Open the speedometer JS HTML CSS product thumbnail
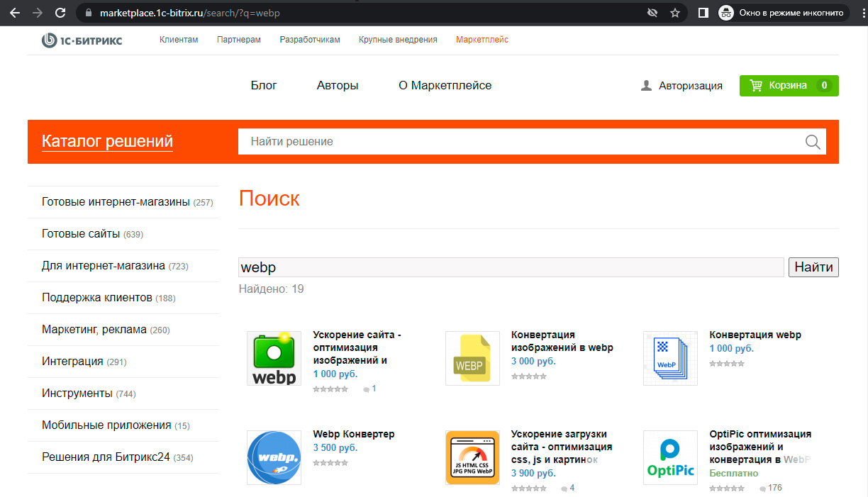 click(x=472, y=458)
